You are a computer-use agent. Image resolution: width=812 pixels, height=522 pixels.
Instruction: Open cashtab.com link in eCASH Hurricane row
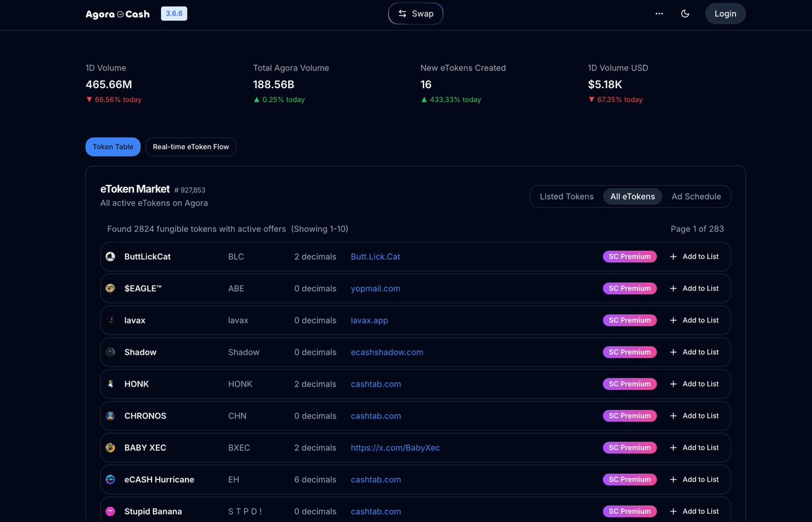click(x=376, y=479)
